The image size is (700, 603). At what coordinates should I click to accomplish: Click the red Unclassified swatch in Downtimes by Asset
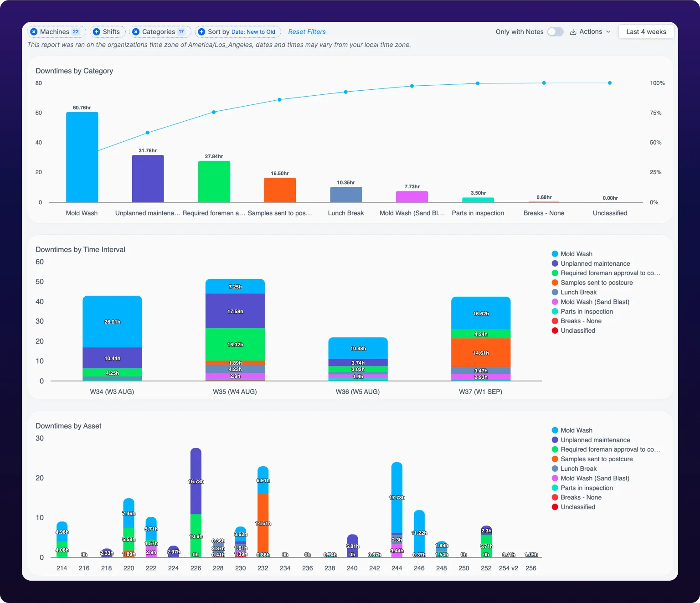point(555,507)
